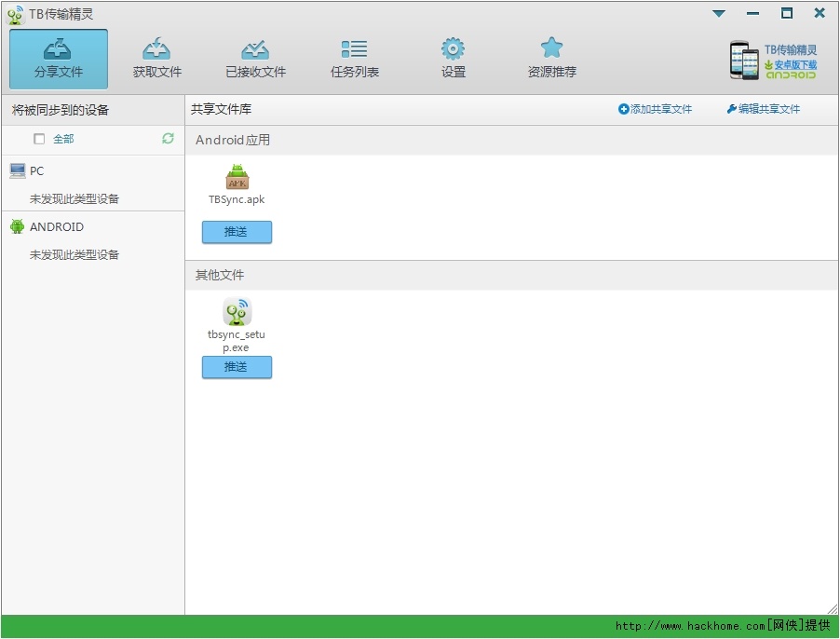Select the tbsync_setup.exe file icon
This screenshot has width=840, height=639.
[x=237, y=311]
